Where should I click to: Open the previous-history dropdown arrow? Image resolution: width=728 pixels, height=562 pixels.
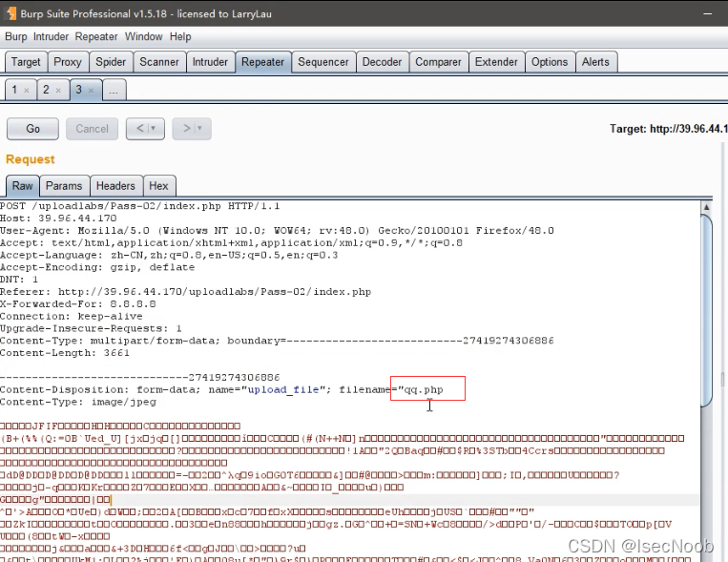pyautogui.click(x=154, y=128)
